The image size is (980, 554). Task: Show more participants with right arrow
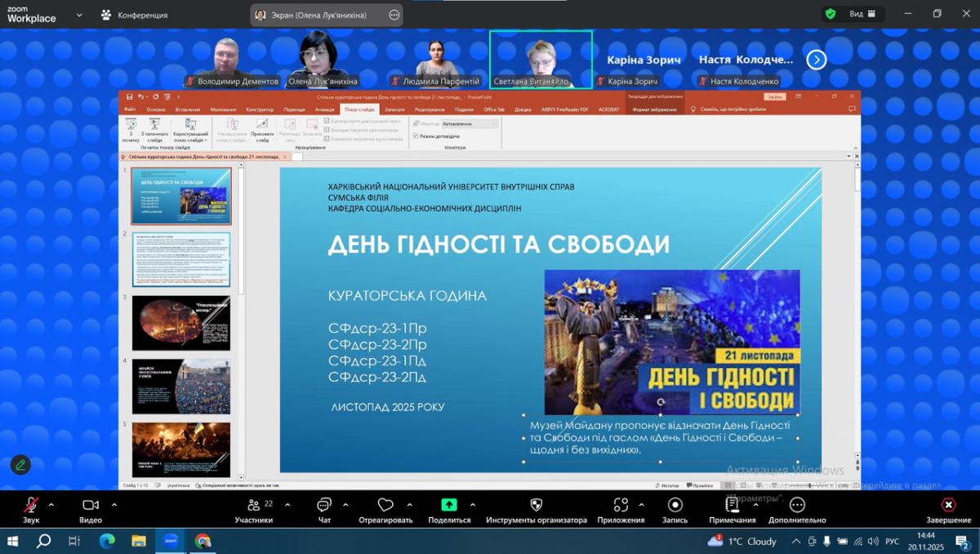[x=817, y=60]
